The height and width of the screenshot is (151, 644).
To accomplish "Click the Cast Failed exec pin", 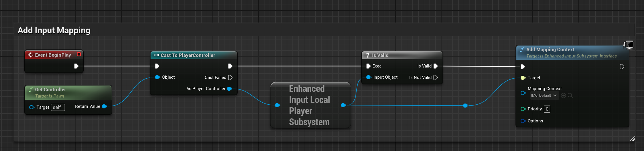I will pyautogui.click(x=230, y=78).
